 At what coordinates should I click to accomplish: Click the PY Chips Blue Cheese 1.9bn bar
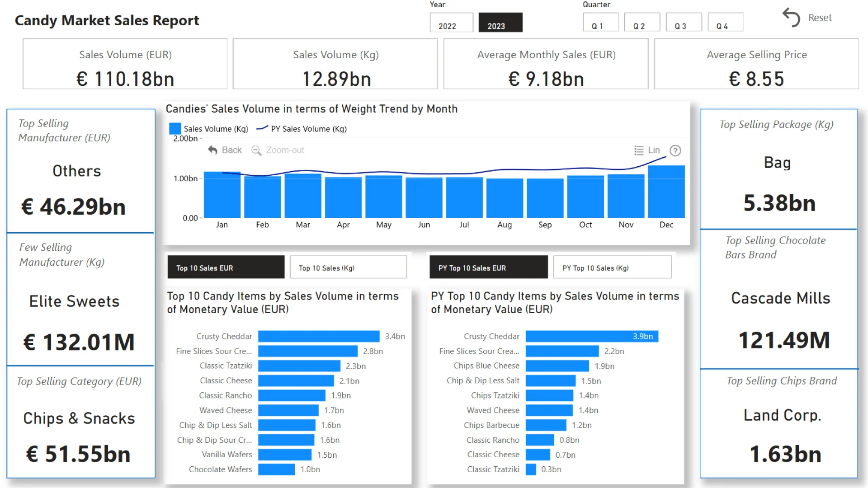(557, 366)
